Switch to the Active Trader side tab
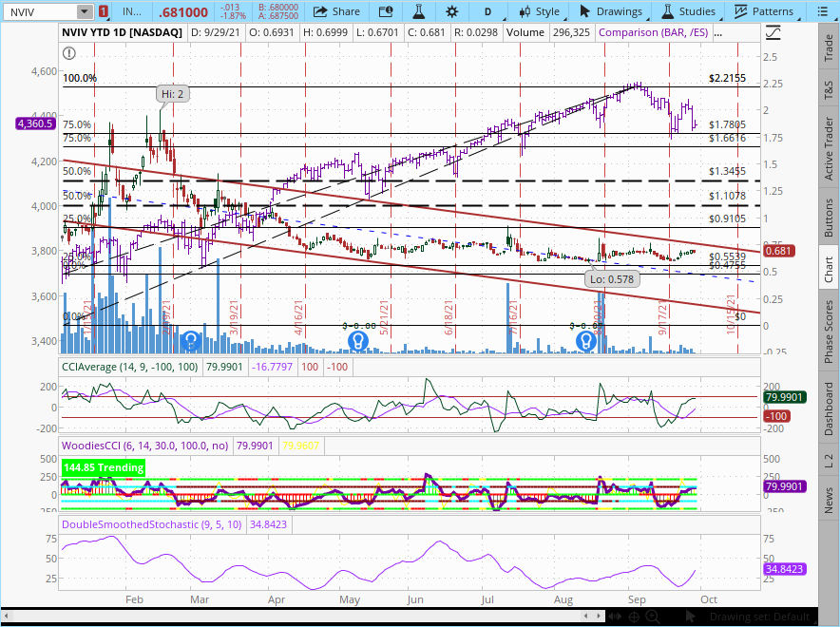The height and width of the screenshot is (627, 840). point(829,148)
